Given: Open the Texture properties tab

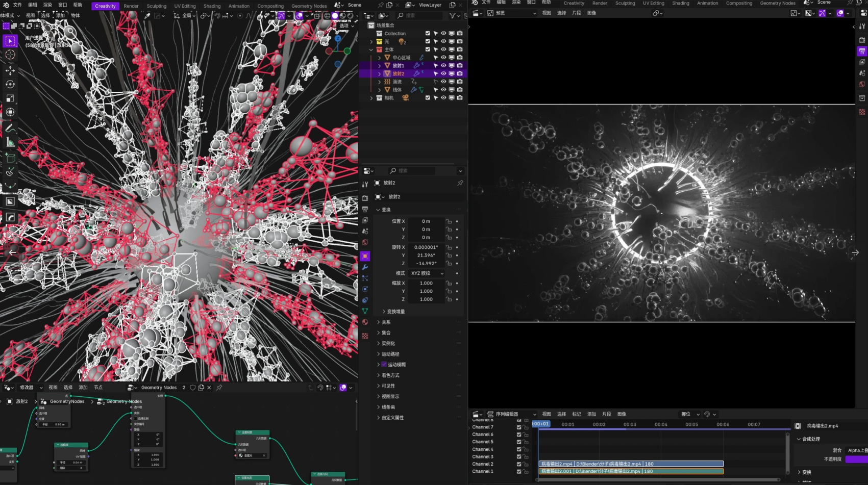Looking at the screenshot, I should [x=365, y=336].
